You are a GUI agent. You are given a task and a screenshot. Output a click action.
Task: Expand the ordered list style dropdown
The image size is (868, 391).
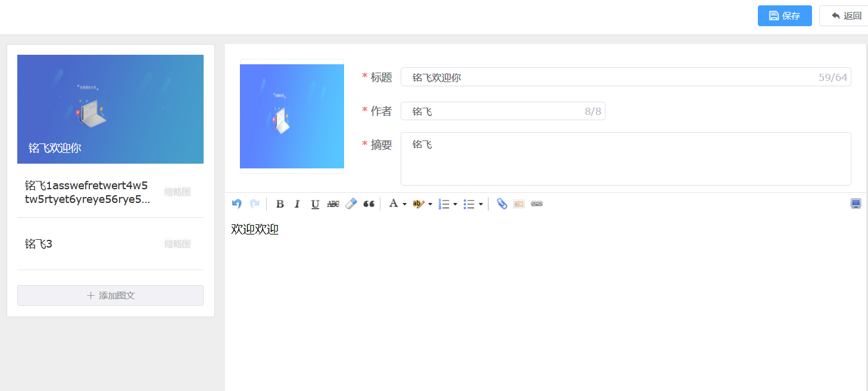(x=455, y=205)
